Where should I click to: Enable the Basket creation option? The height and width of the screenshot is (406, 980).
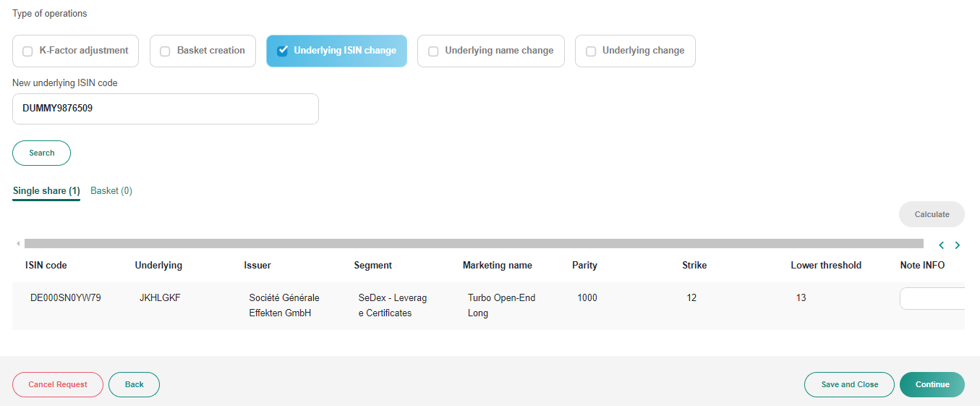coord(165,51)
